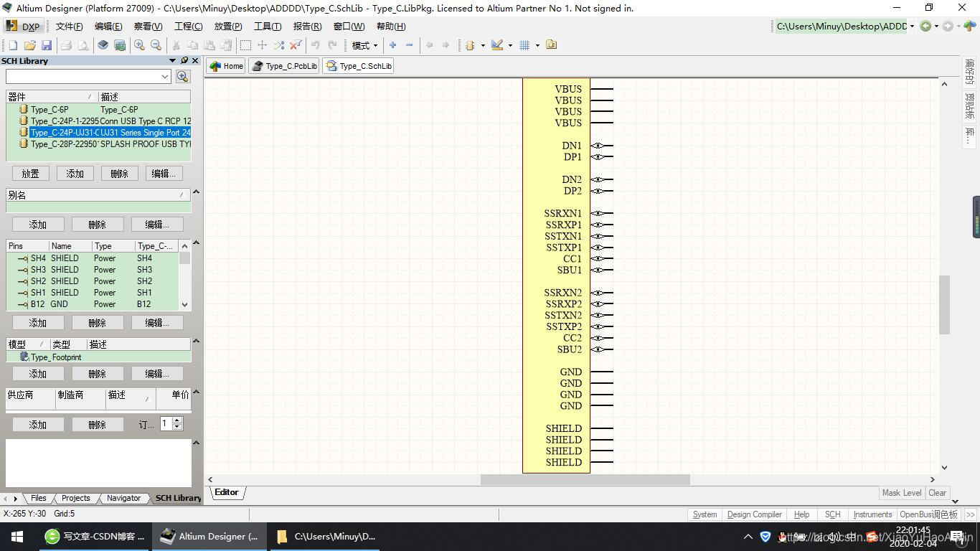980x551 pixels.
Task: Select the Type_C-28P-22950 component row
Action: (99, 144)
